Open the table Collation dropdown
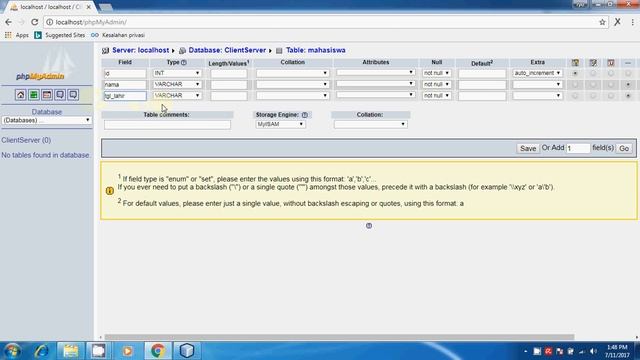Image resolution: width=640 pixels, height=360 pixels. coord(370,124)
